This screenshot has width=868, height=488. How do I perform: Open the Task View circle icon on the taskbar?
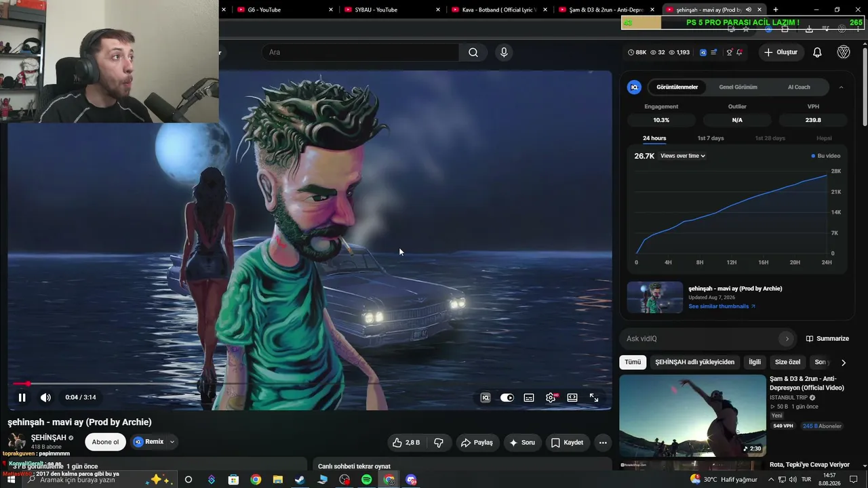coord(189,480)
